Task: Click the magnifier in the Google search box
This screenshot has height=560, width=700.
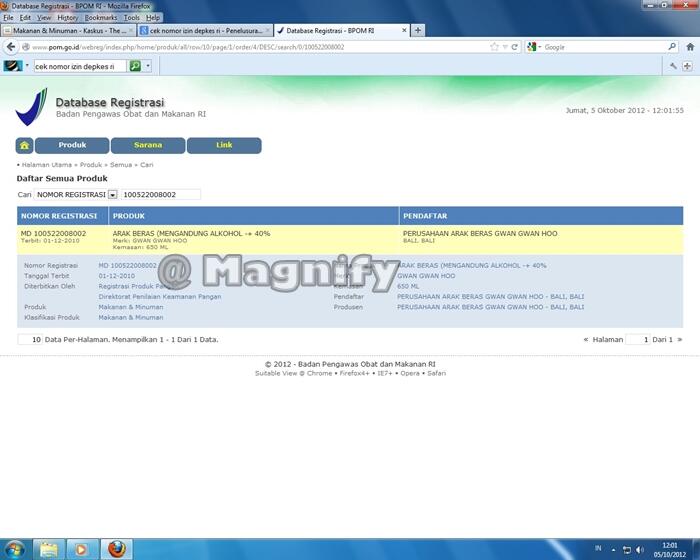Action: (x=672, y=46)
